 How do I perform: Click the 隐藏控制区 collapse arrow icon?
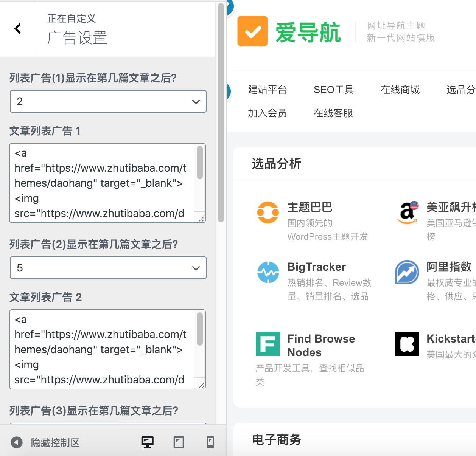[17, 442]
